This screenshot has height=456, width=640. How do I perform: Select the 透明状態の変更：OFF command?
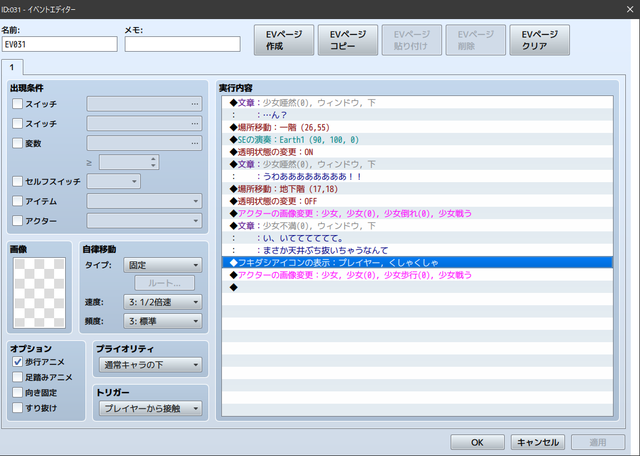(417, 201)
